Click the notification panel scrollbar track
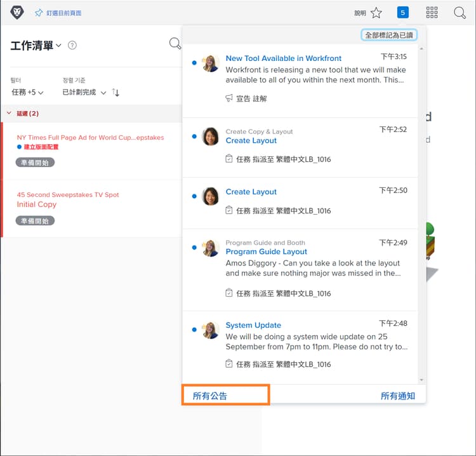The width and height of the screenshot is (476, 456). click(x=421, y=214)
